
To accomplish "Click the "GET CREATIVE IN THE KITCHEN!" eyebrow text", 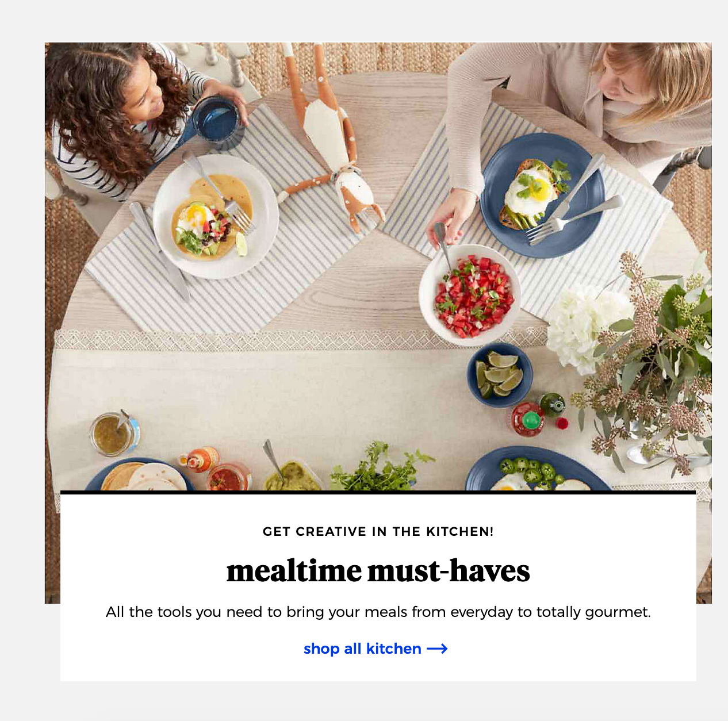I will pyautogui.click(x=378, y=531).
